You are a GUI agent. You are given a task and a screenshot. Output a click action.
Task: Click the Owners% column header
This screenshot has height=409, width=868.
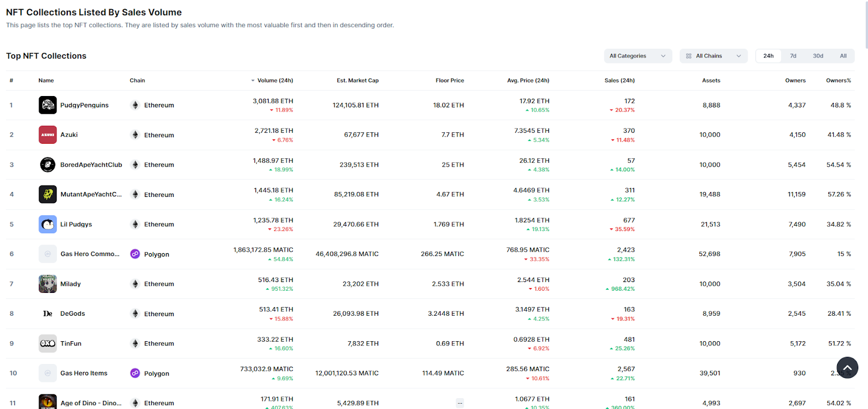tap(839, 80)
